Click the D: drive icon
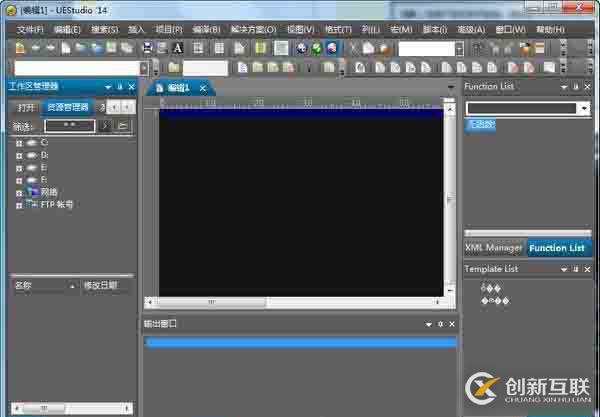Viewport: 600px width, 417px height. pyautogui.click(x=32, y=155)
